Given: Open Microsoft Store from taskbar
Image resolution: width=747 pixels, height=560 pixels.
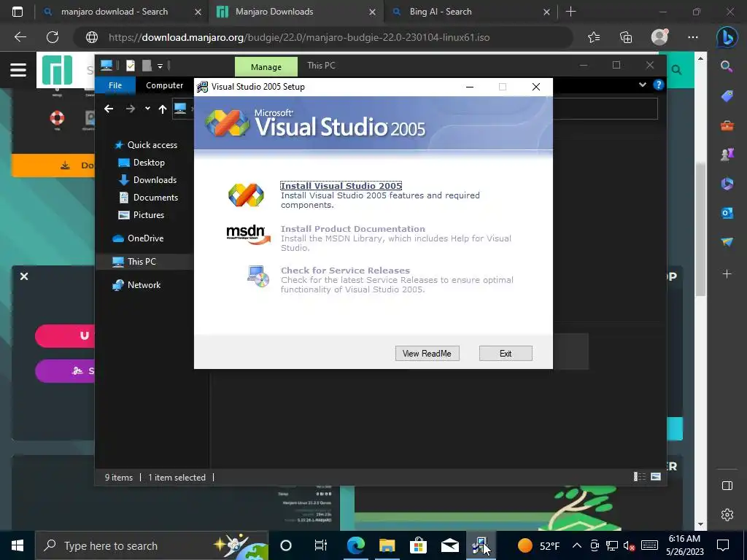Looking at the screenshot, I should click(x=418, y=545).
